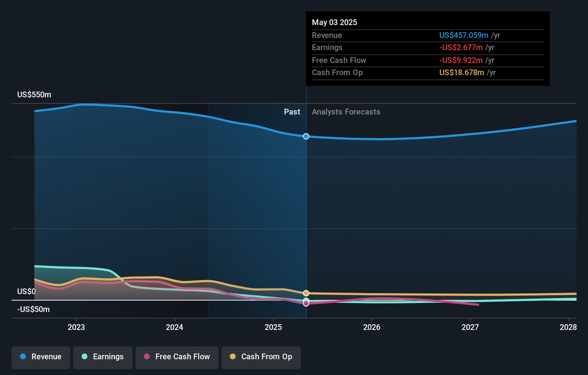The width and height of the screenshot is (588, 375).
Task: Click the US$0 y-axis label
Action: tap(26, 291)
